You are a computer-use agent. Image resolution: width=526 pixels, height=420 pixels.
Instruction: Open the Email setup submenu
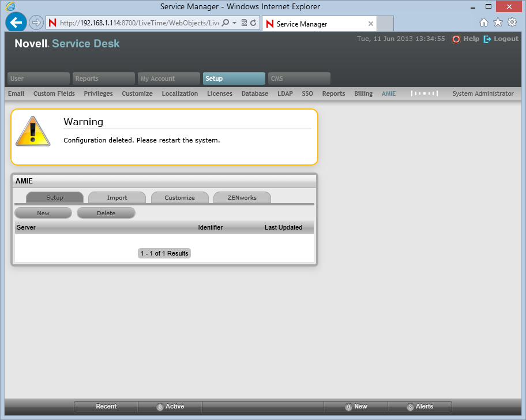point(16,93)
